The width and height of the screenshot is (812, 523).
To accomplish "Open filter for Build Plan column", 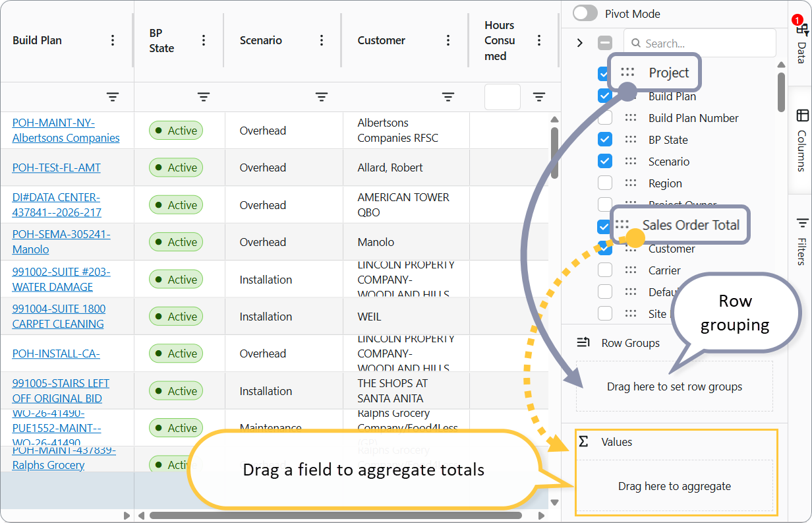I will point(113,97).
